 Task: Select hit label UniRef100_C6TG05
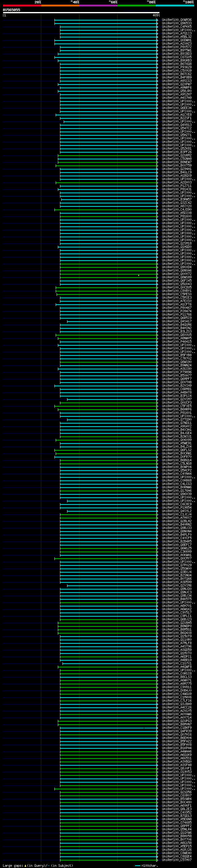coord(177,57)
